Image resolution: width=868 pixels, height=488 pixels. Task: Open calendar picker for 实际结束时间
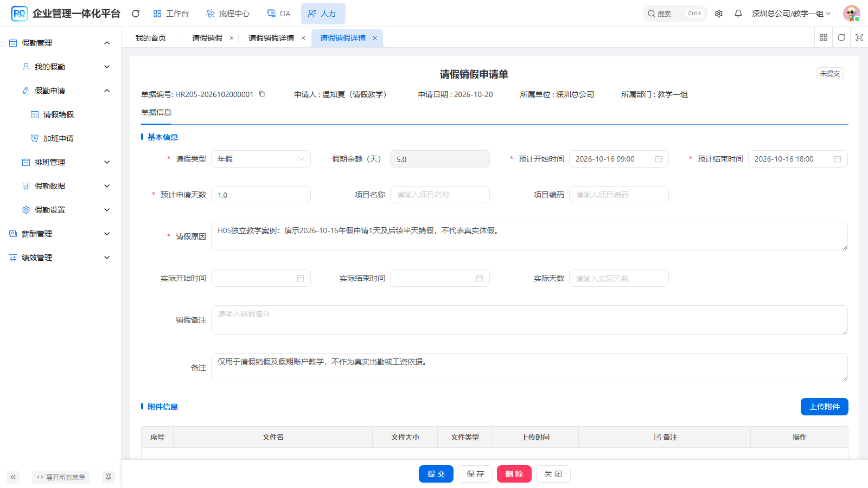[480, 278]
